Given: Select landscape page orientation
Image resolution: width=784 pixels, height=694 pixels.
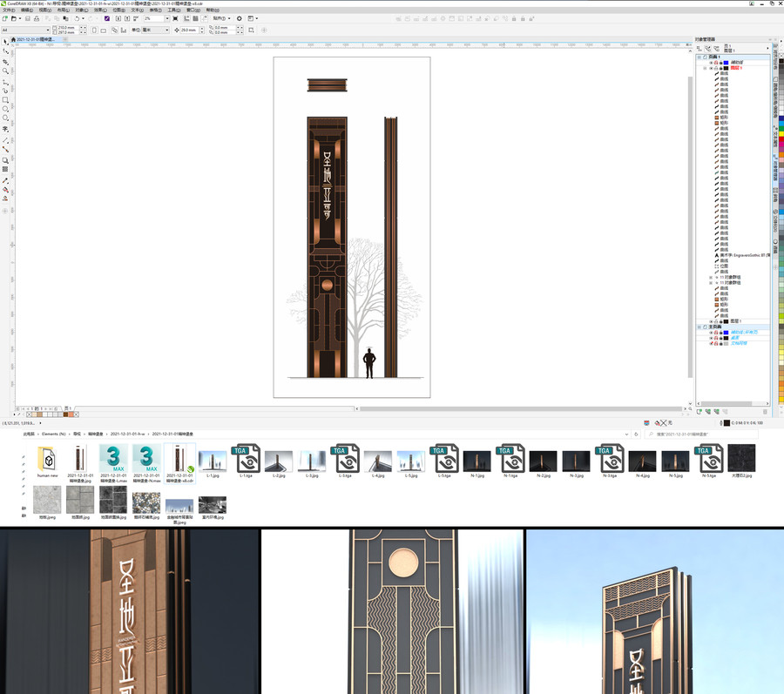Looking at the screenshot, I should tap(103, 30).
